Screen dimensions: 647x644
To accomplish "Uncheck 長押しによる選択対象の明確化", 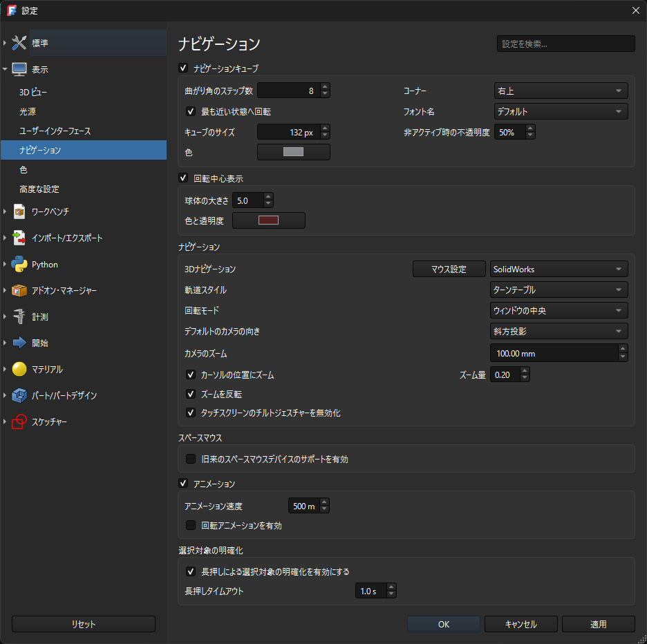I will 191,571.
